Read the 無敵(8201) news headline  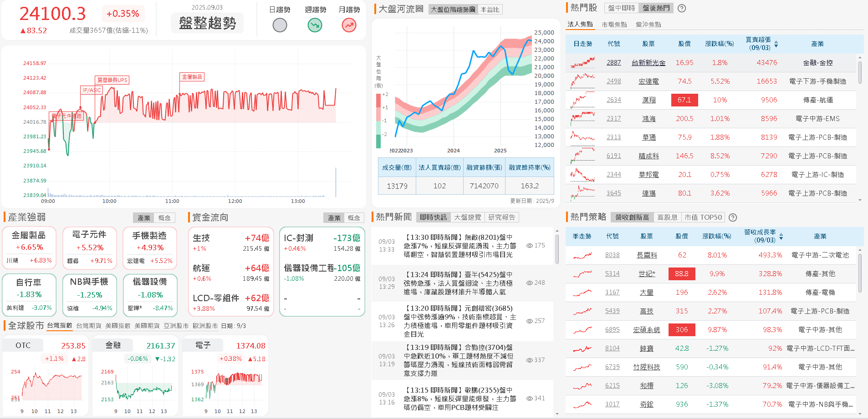coord(460,246)
